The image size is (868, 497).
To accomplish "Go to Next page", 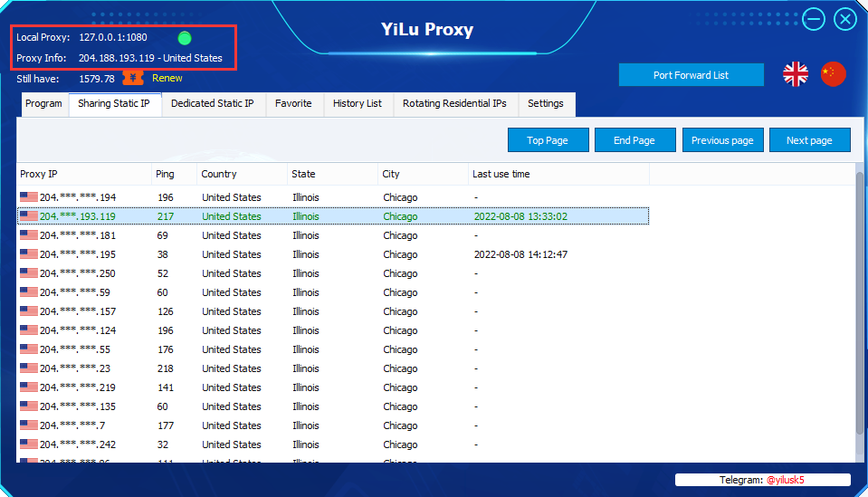I will click(x=809, y=140).
